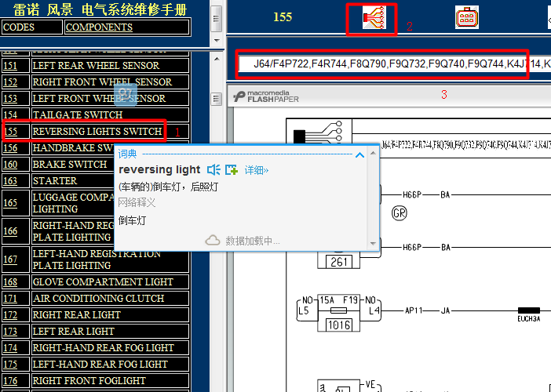The height and width of the screenshot is (392, 551).
Task: Select LEFT REAR WHEEL SENSOR entry
Action: click(x=111, y=66)
